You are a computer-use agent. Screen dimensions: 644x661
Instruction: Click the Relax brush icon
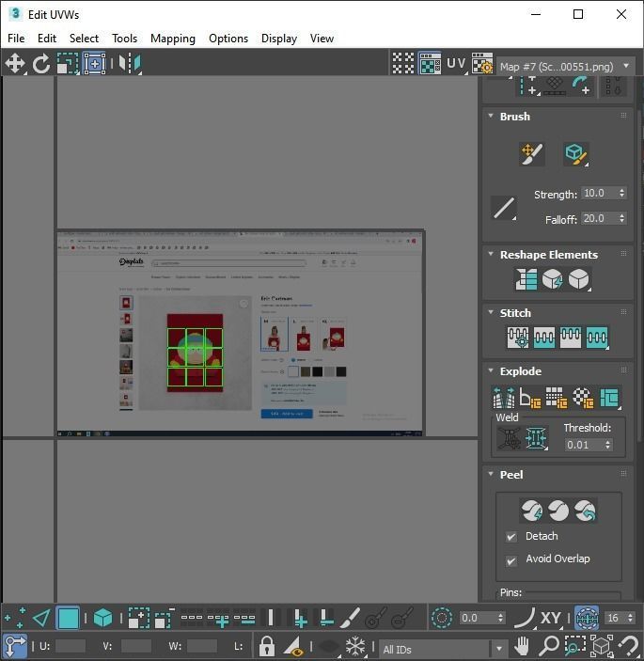[x=576, y=154]
